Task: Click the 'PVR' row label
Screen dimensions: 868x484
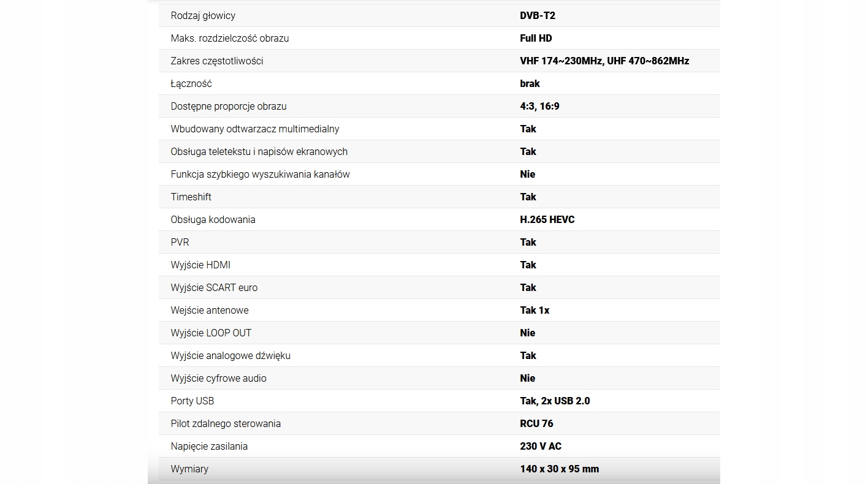Action: point(180,242)
